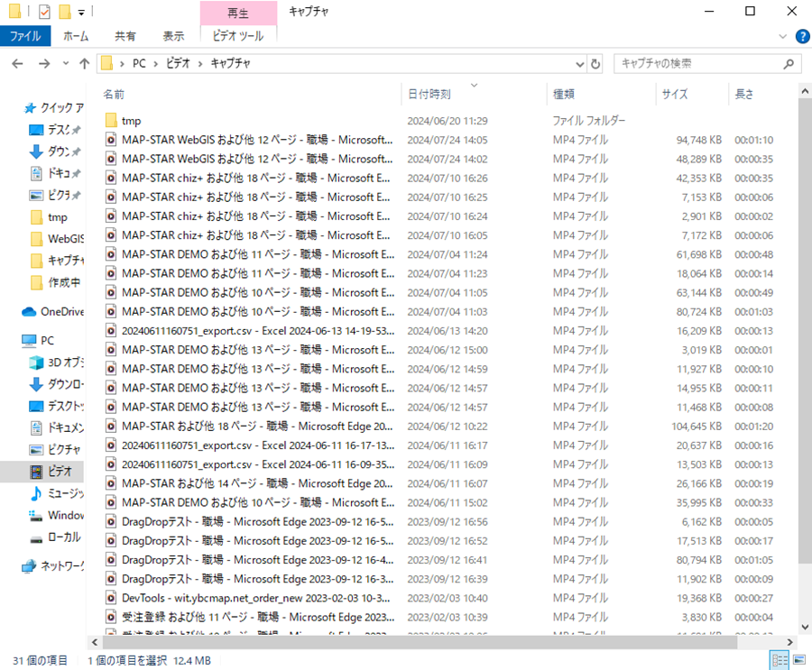Click the vertical scrollbar thumb
Image resolution: width=812 pixels, height=670 pixels.
(x=805, y=331)
